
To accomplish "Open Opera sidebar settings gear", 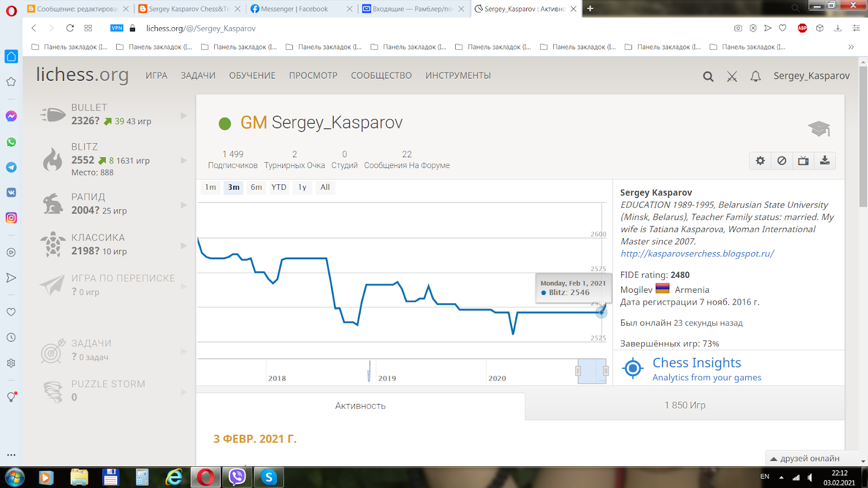I will click(x=11, y=363).
